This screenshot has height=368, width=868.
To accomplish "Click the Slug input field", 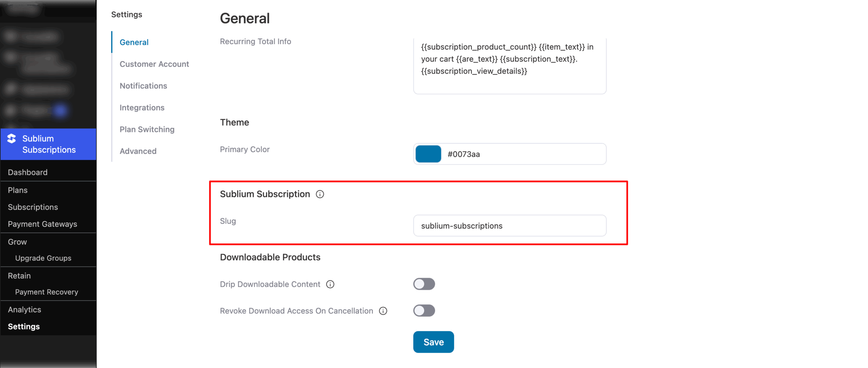I will click(509, 225).
